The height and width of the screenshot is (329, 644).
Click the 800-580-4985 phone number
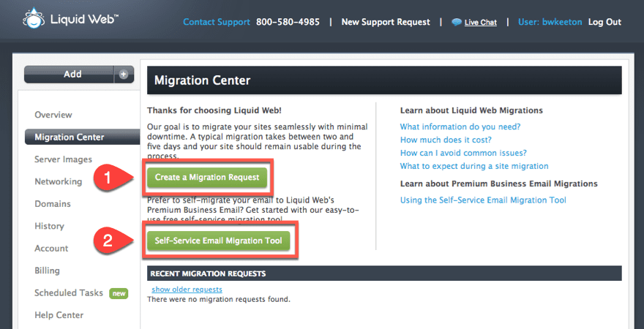click(x=288, y=22)
